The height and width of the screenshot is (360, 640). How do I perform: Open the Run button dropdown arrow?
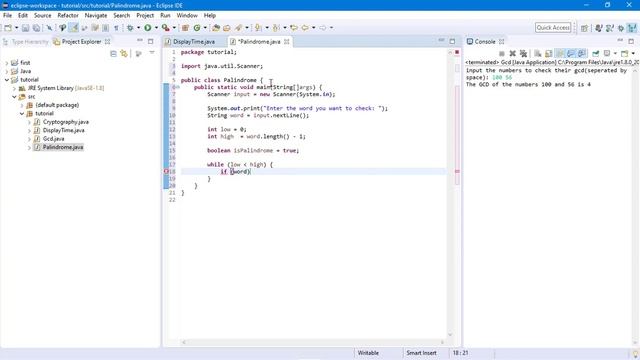pos(156,28)
